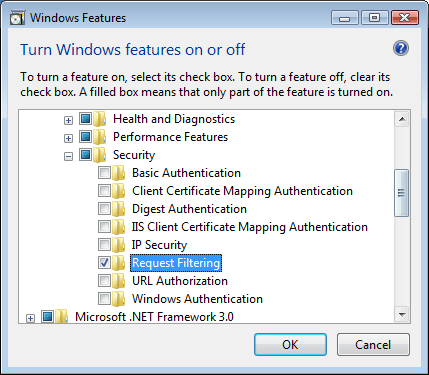Toggle the Security parent checkbox
Screen dimensions: 429x375
click(85, 155)
